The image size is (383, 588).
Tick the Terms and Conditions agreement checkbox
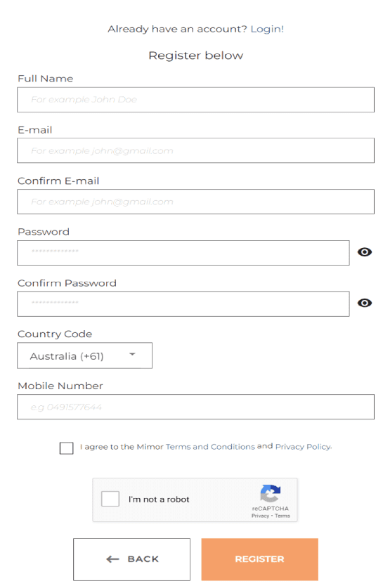66,448
